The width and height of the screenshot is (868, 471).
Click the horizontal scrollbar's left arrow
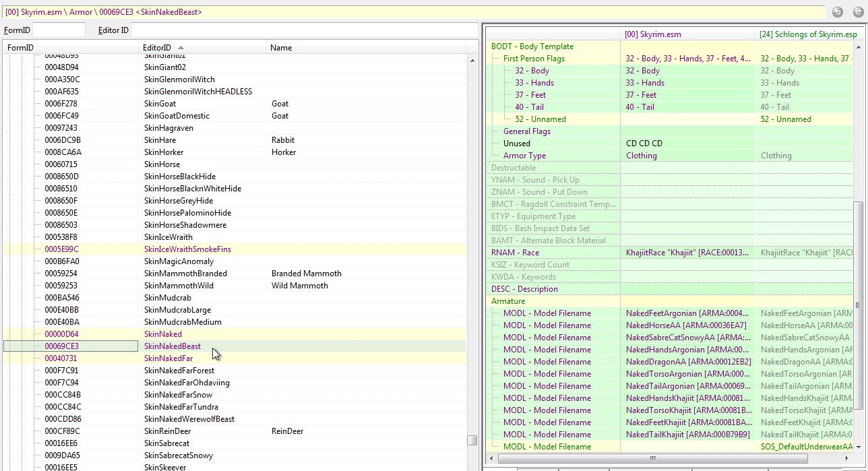(490, 458)
